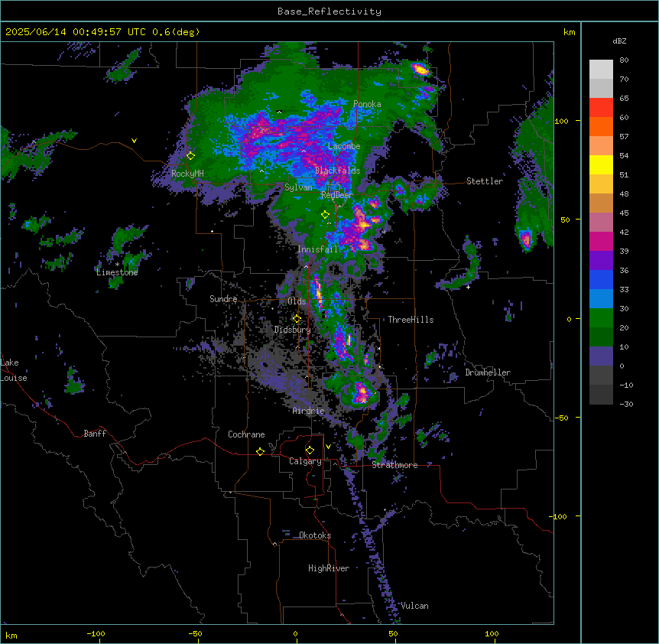Click the yellow diamond marker above Calgary label
The image size is (659, 644).
[310, 450]
